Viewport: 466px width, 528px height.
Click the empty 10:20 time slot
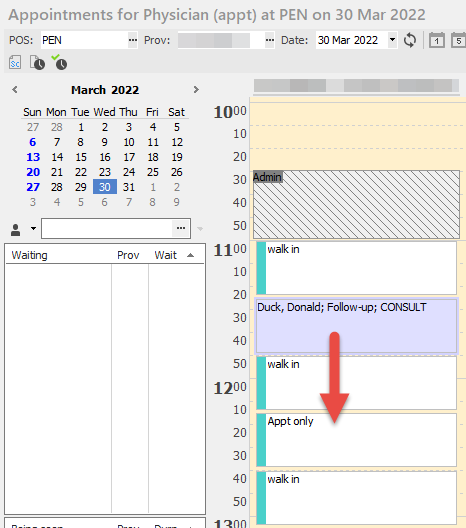pos(358,159)
